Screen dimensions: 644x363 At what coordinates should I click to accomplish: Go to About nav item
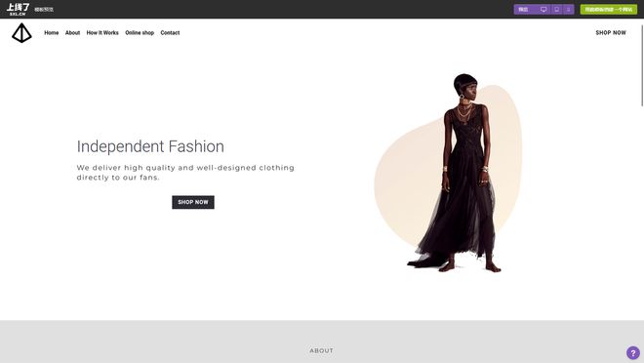point(73,33)
